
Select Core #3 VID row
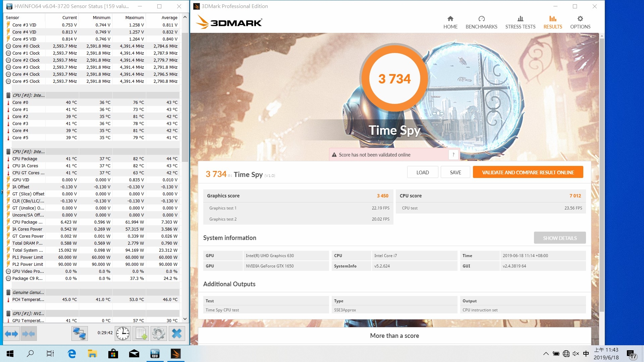click(x=92, y=25)
